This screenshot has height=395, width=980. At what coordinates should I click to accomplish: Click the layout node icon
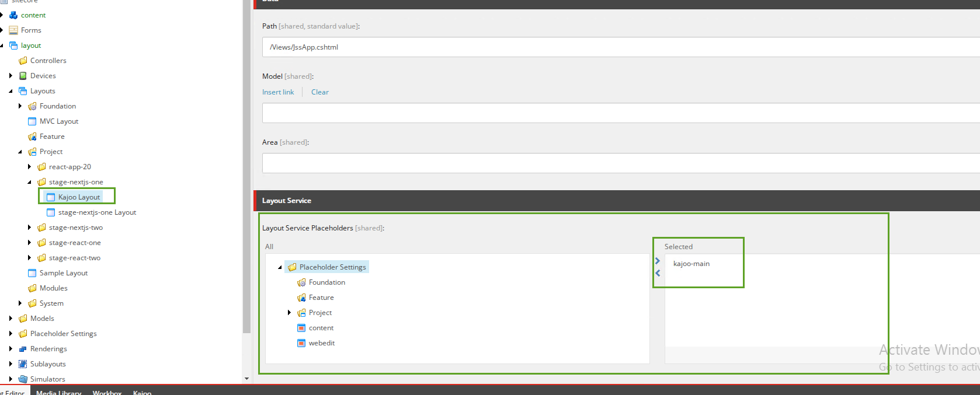(13, 46)
